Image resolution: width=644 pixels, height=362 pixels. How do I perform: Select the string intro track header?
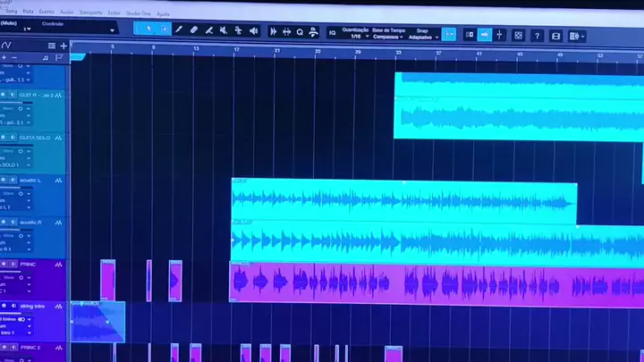(x=36, y=306)
